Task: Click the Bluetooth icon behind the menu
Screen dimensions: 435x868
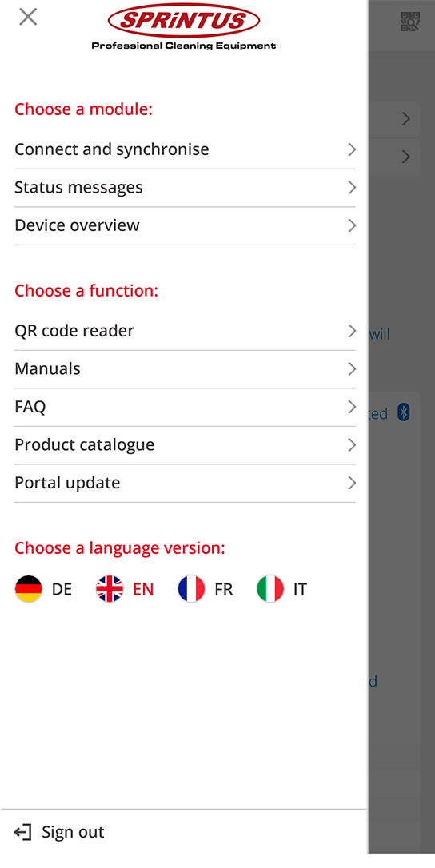Action: 404,412
